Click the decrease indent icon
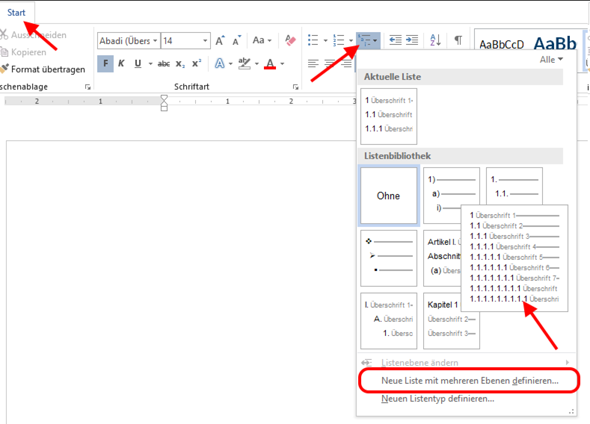 click(395, 40)
